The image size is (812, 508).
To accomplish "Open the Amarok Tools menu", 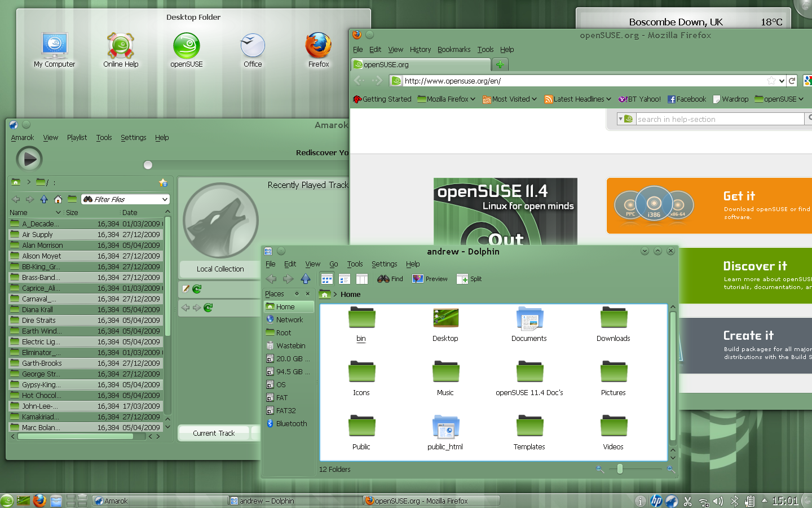I will coord(104,138).
